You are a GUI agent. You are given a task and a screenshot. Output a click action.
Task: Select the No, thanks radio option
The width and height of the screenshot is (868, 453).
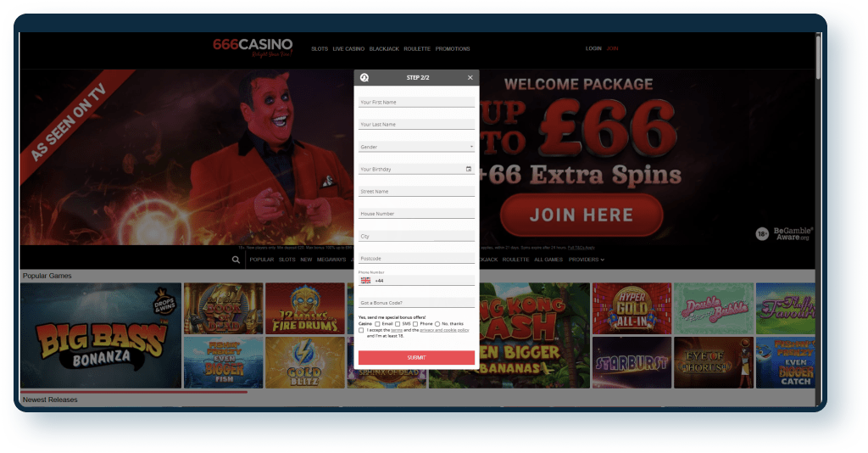coord(437,324)
